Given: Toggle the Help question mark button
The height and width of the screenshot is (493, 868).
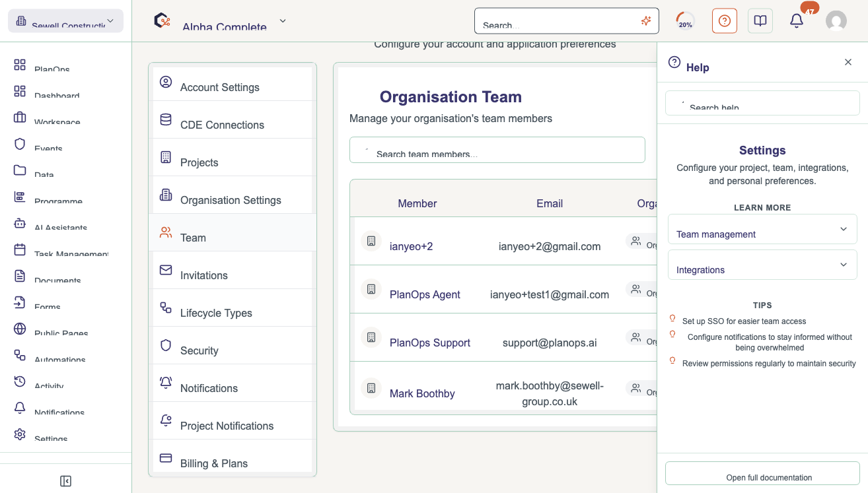Looking at the screenshot, I should (x=725, y=20).
